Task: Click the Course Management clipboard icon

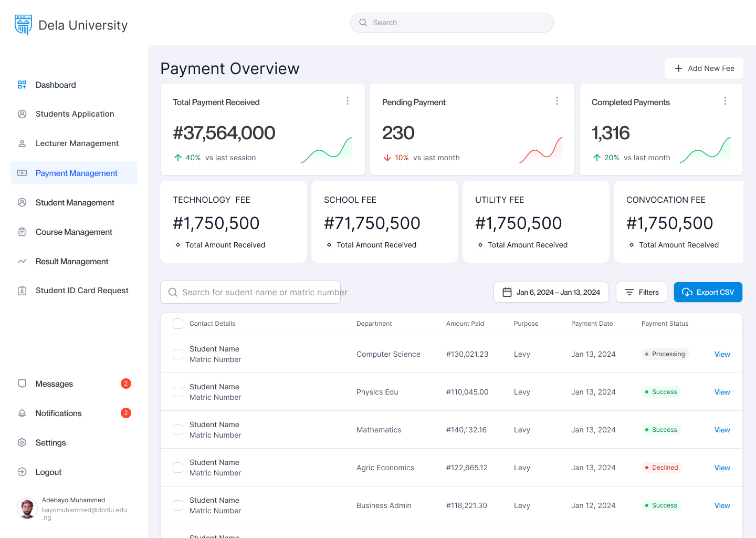Action: (x=22, y=232)
